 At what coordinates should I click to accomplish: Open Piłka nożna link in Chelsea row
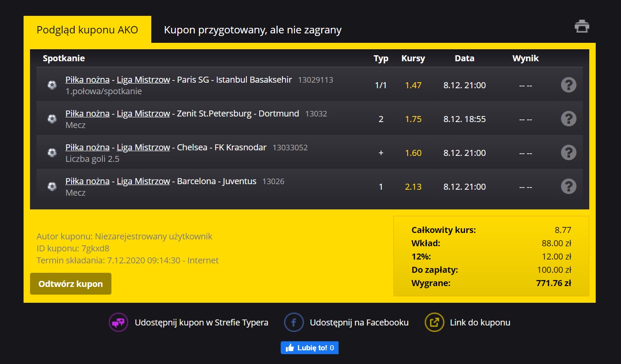point(87,147)
